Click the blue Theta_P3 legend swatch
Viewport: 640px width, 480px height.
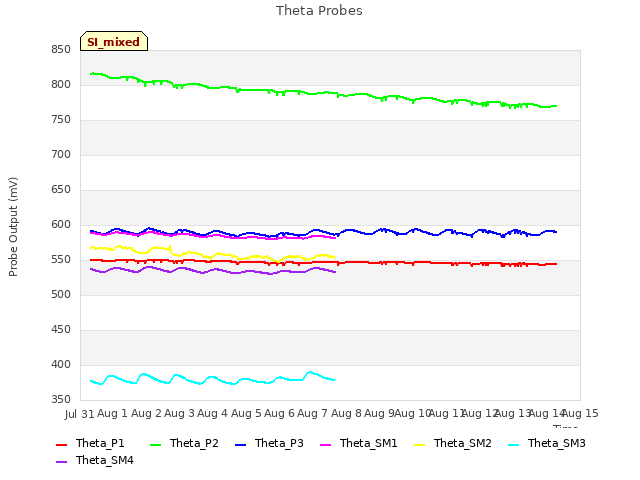(x=240, y=444)
